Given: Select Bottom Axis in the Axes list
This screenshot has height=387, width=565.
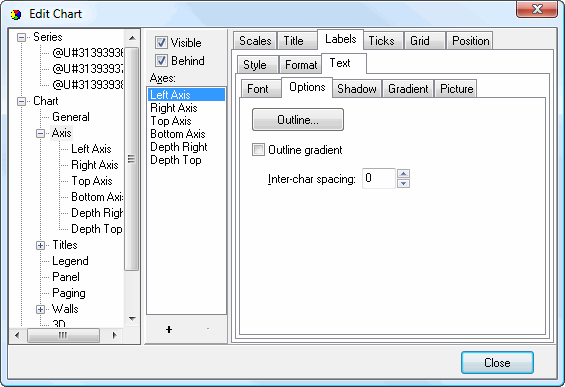Looking at the screenshot, I should coord(178,134).
